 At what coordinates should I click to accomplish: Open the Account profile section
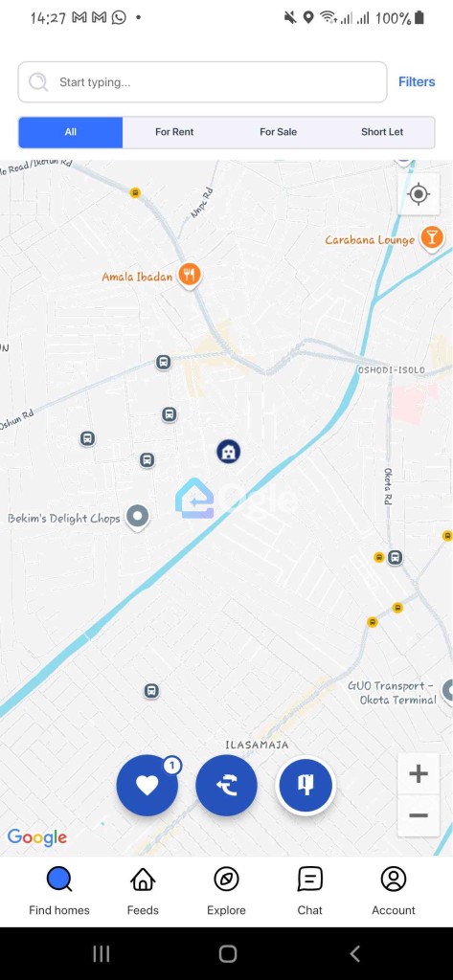coord(394,891)
